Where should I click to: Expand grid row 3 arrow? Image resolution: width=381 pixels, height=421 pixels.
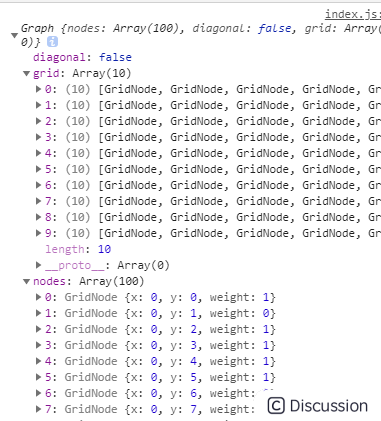[39, 137]
